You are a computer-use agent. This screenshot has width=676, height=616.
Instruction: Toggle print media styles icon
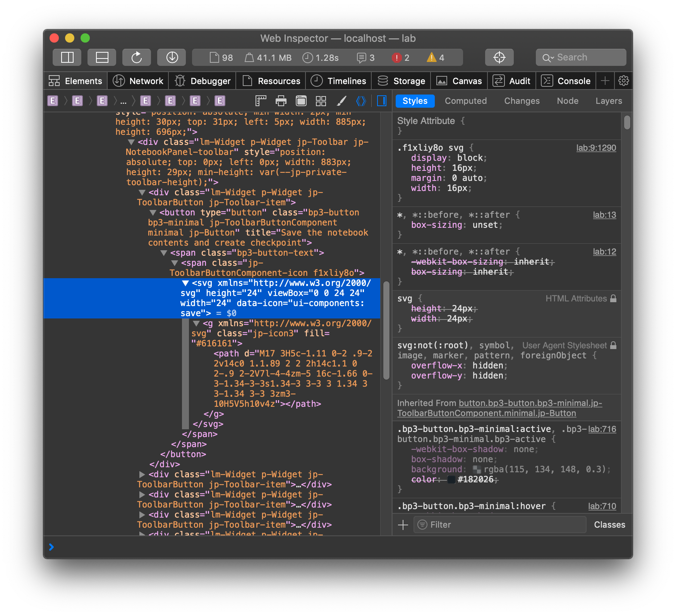point(281,101)
